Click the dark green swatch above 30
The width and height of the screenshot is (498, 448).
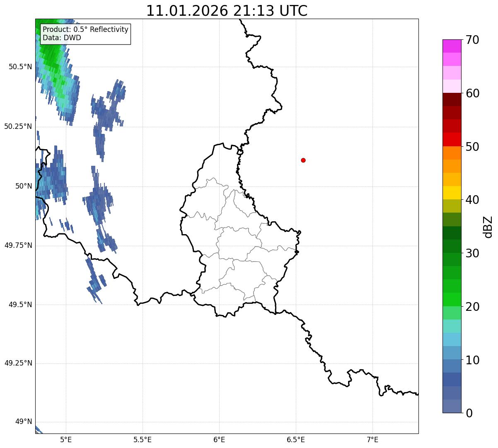coord(452,233)
